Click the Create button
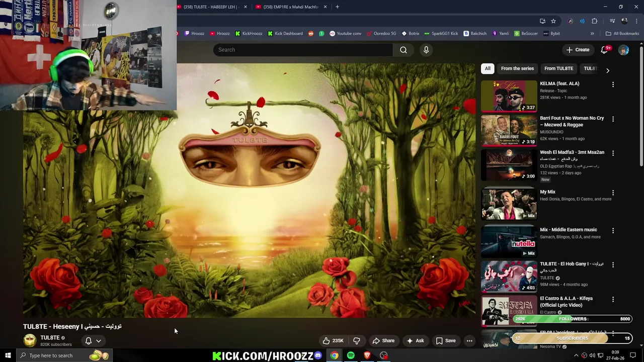The image size is (644, 362). pos(578,50)
